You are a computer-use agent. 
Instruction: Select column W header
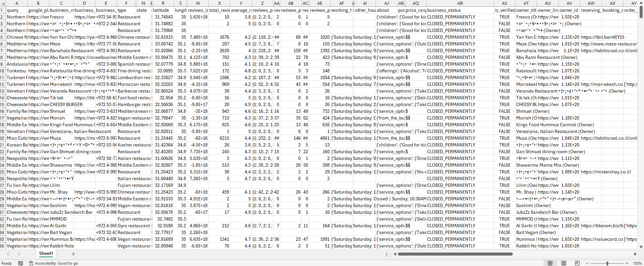pos(198,3)
